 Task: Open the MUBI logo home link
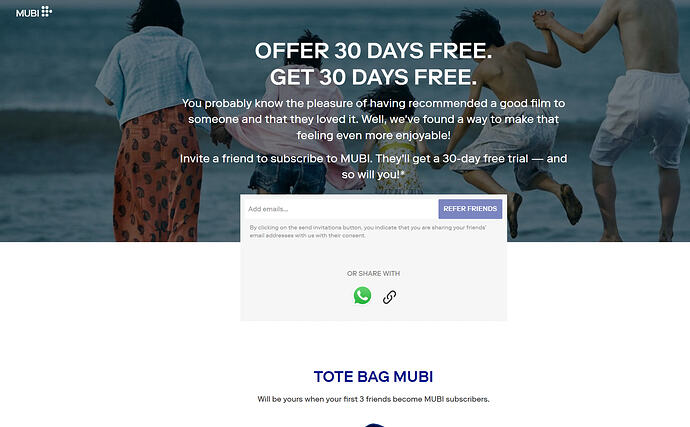point(34,12)
